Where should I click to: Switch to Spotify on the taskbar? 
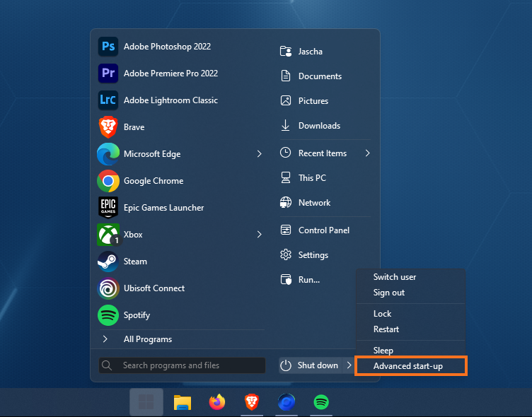pos(321,402)
